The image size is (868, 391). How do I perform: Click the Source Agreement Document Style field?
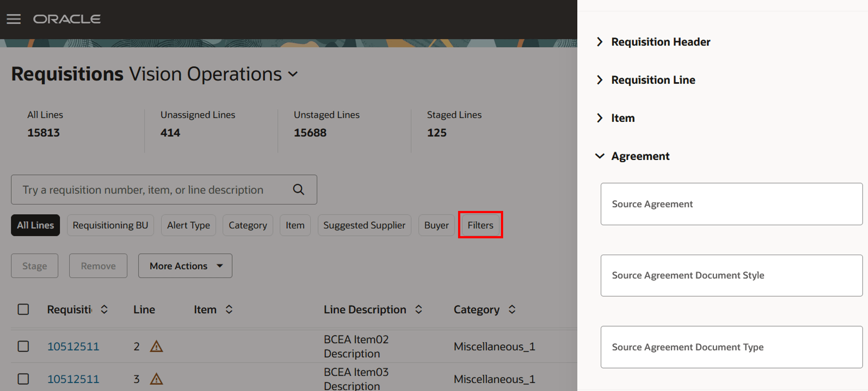click(732, 275)
